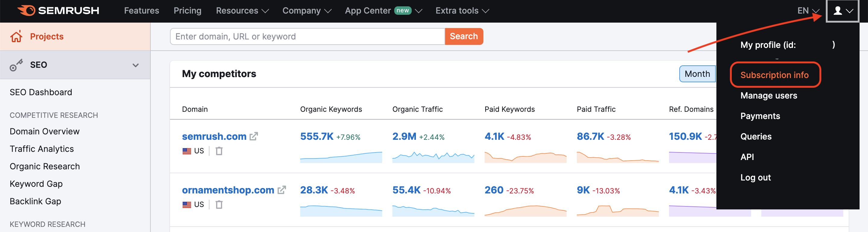Click US flag for ornamentshop.com
The width and height of the screenshot is (868, 232).
click(x=187, y=204)
